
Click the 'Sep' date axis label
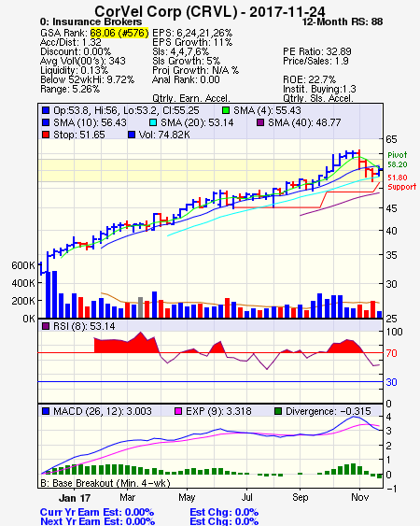click(x=300, y=497)
